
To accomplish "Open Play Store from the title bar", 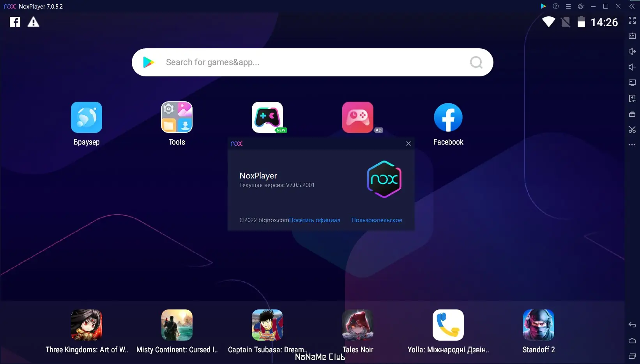I will point(543,6).
